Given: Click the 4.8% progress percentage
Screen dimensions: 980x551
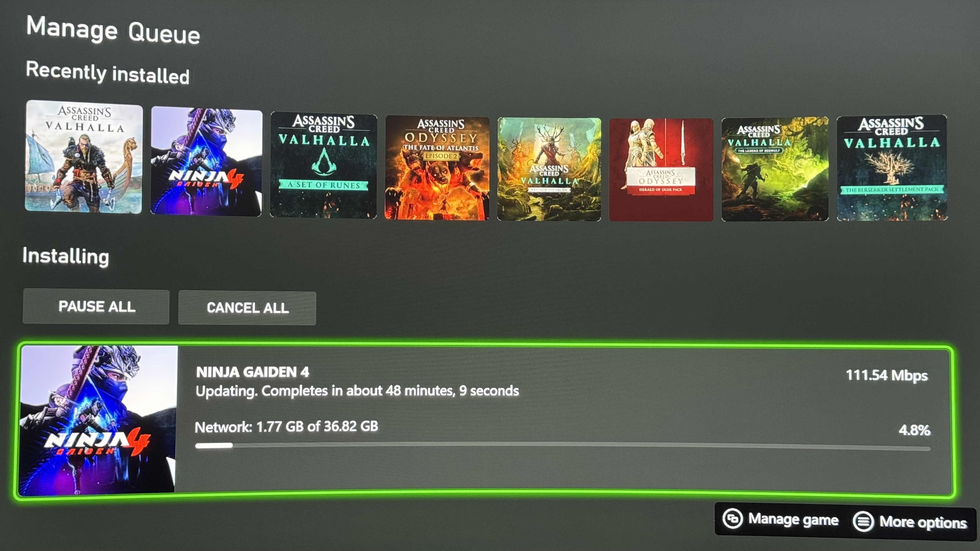Looking at the screenshot, I should point(915,430).
